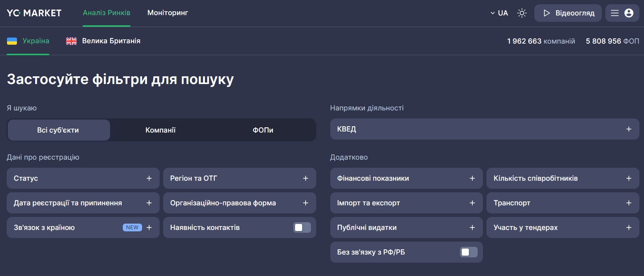The image size is (644, 276).
Task: Click the plus icon next to Статус
Action: point(149,178)
